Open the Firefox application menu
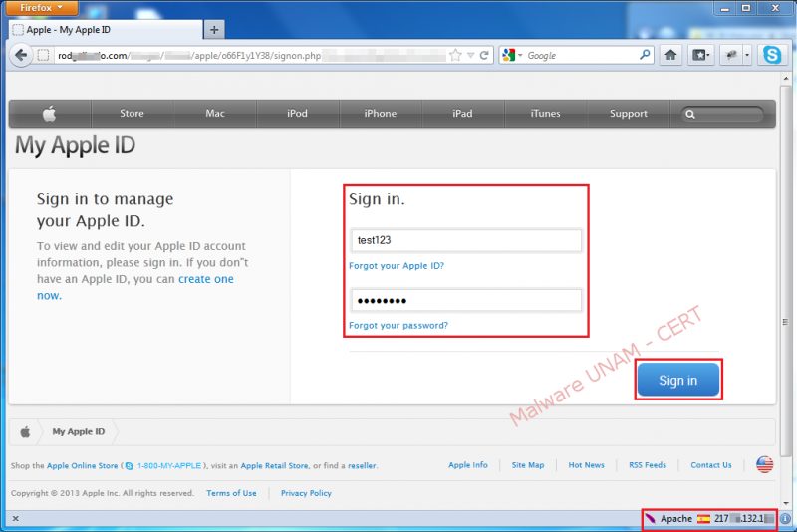Image resolution: width=797 pixels, height=532 pixels. pos(42,8)
